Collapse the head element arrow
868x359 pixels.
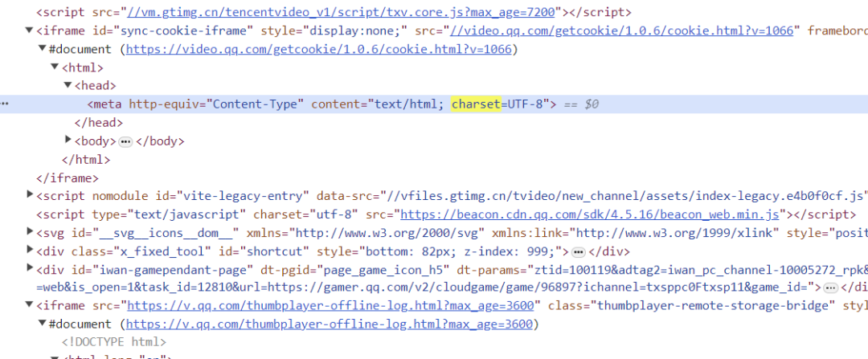pos(68,85)
